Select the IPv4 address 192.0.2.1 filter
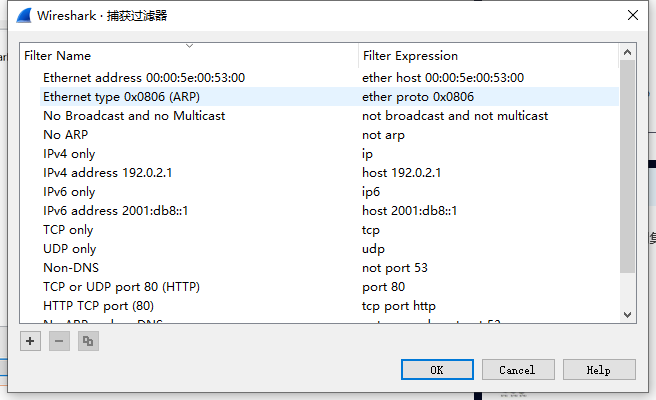 [x=108, y=173]
